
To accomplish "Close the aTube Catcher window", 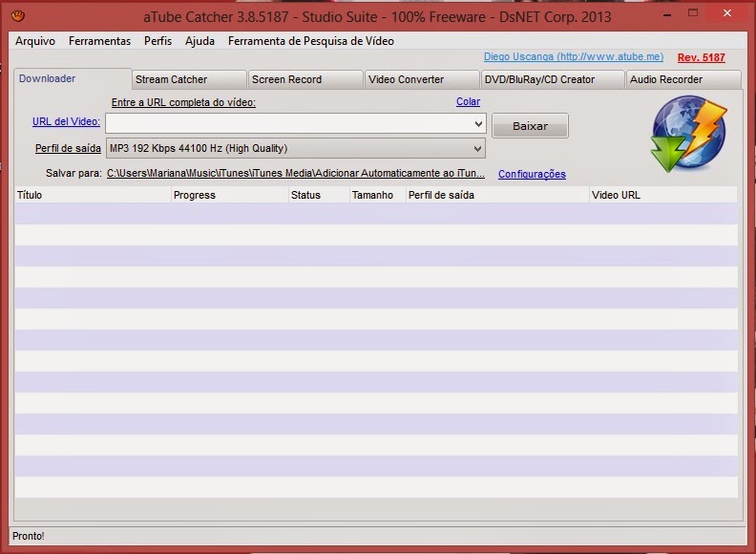I will 727,13.
